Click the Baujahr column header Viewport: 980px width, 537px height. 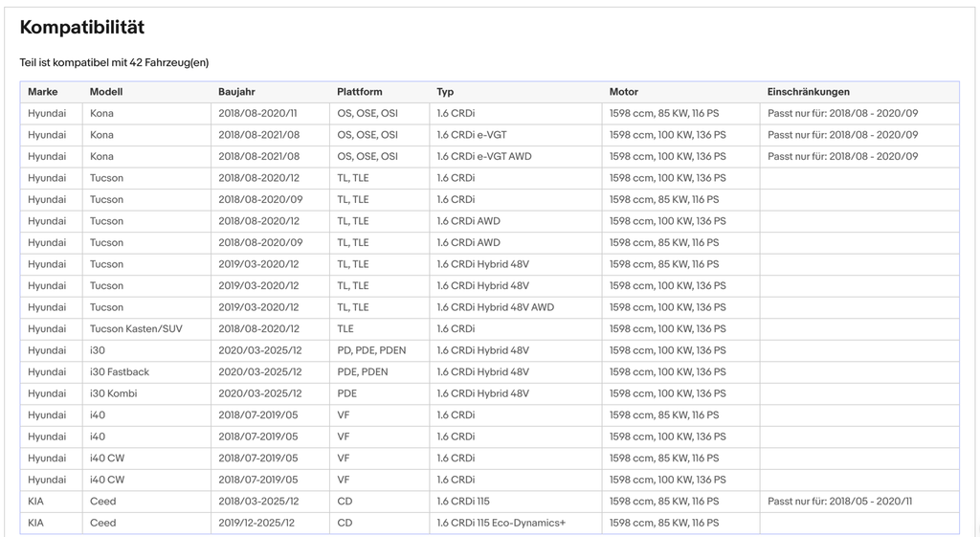coord(237,92)
